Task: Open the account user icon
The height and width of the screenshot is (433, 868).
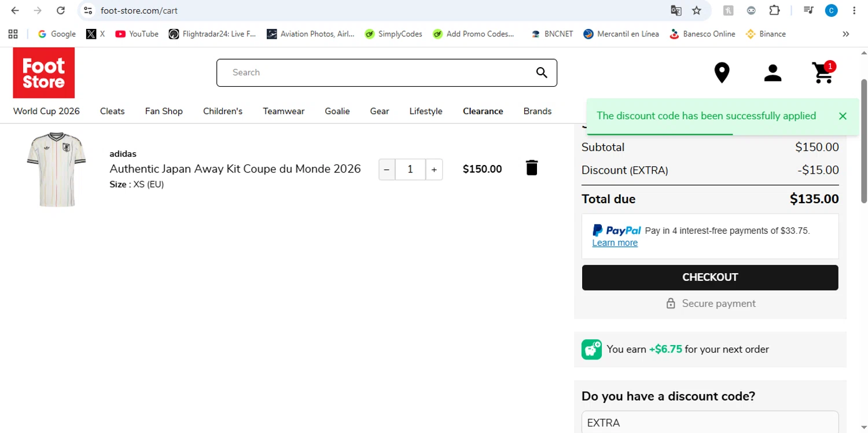Action: 773,73
